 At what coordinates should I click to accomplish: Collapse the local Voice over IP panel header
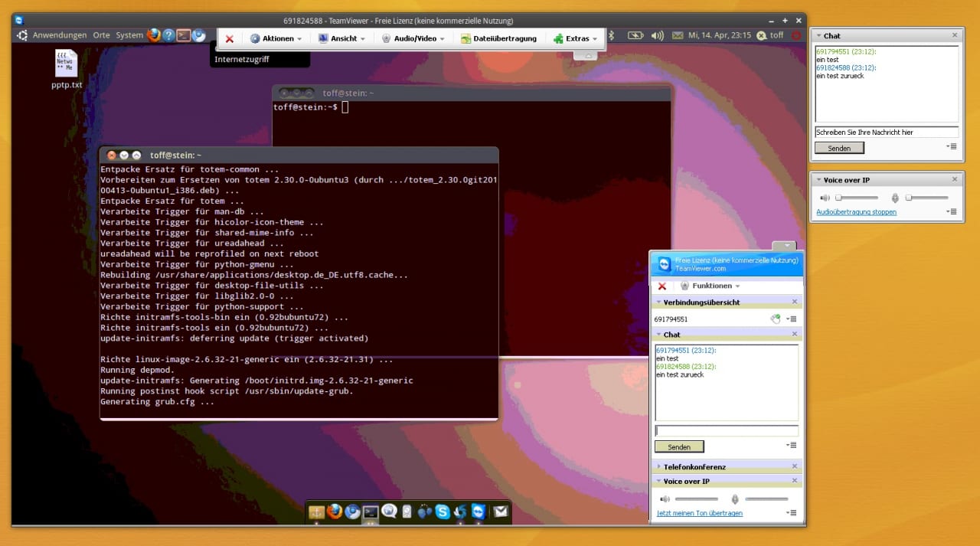point(818,180)
